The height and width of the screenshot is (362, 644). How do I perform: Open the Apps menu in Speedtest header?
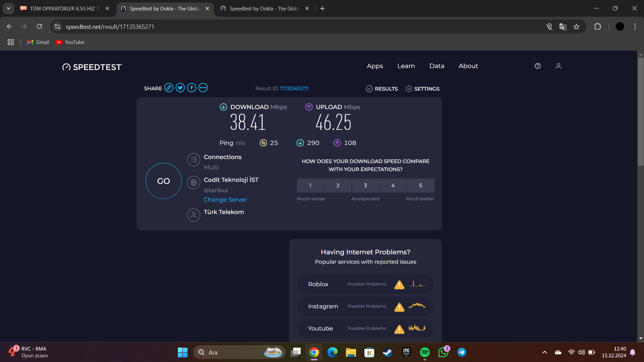click(x=375, y=66)
